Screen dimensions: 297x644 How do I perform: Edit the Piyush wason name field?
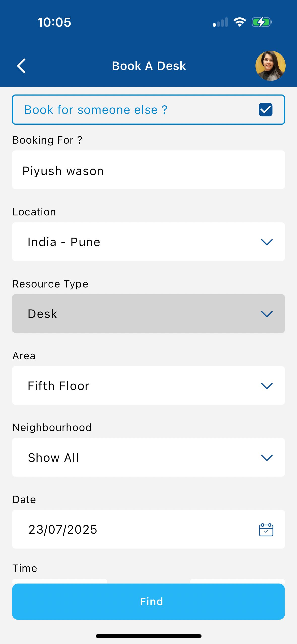tap(148, 170)
